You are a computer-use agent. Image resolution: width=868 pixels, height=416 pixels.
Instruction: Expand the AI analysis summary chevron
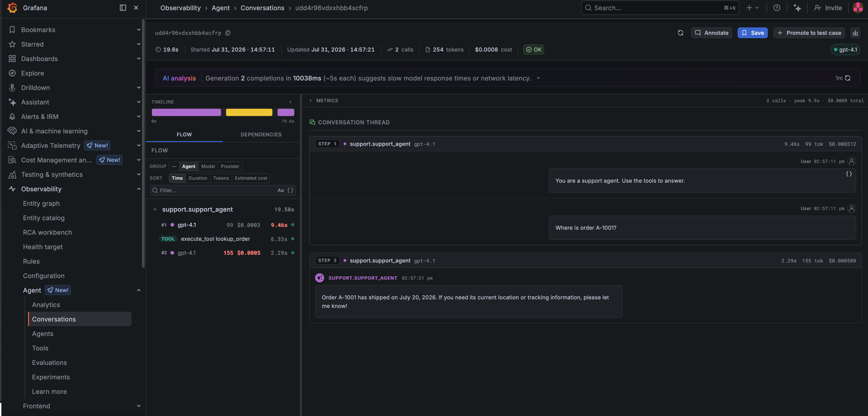tap(538, 78)
